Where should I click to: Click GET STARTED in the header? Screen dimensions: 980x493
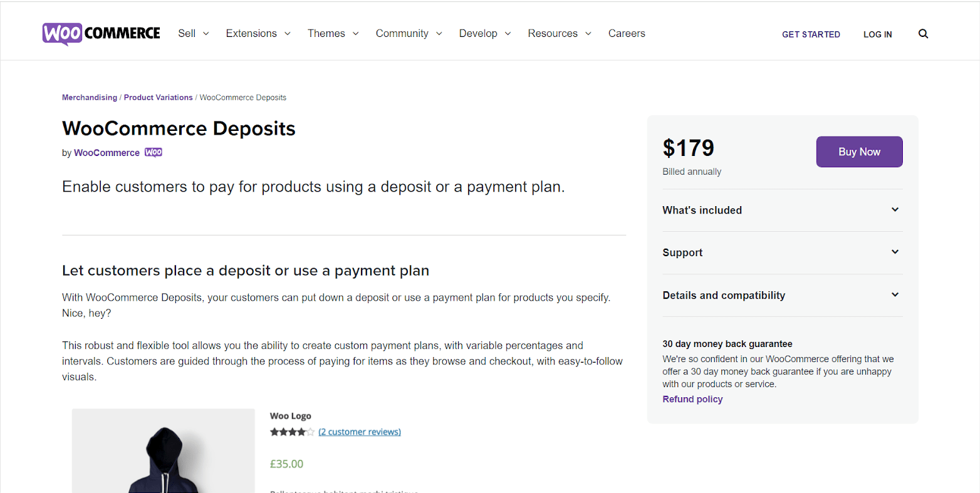click(x=811, y=34)
